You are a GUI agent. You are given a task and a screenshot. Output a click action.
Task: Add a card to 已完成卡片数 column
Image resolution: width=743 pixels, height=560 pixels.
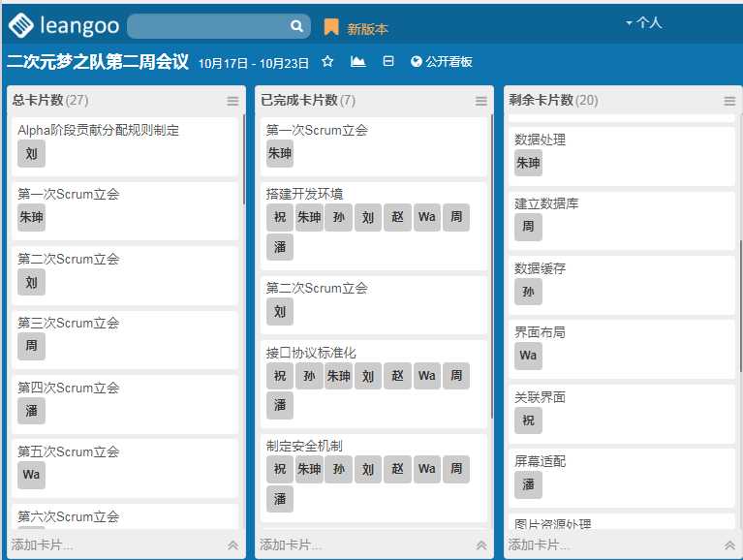(290, 544)
